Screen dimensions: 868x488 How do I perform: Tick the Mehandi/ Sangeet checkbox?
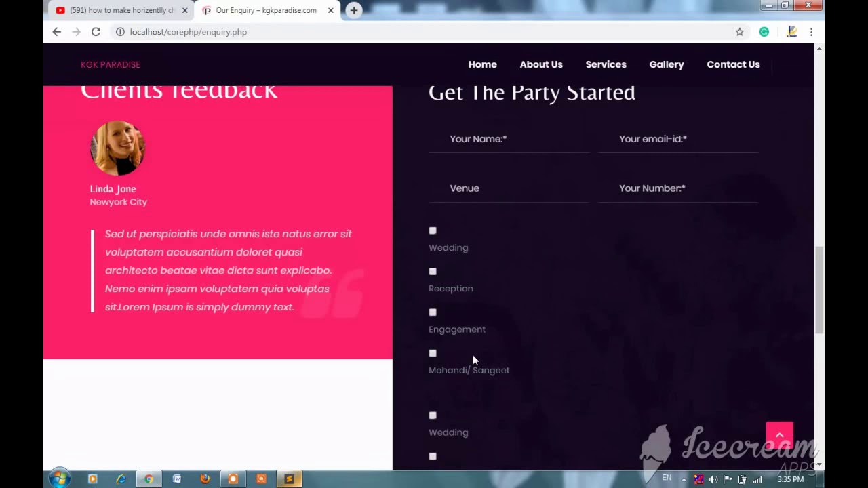tap(433, 352)
